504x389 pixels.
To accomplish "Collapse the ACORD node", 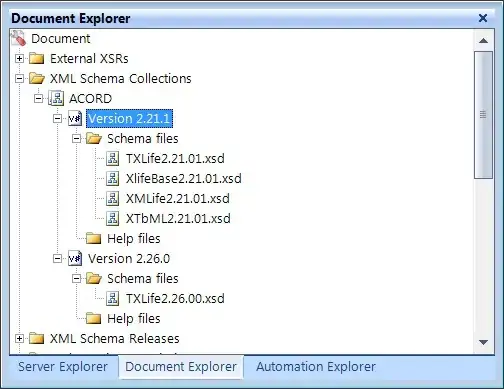I will (38, 99).
